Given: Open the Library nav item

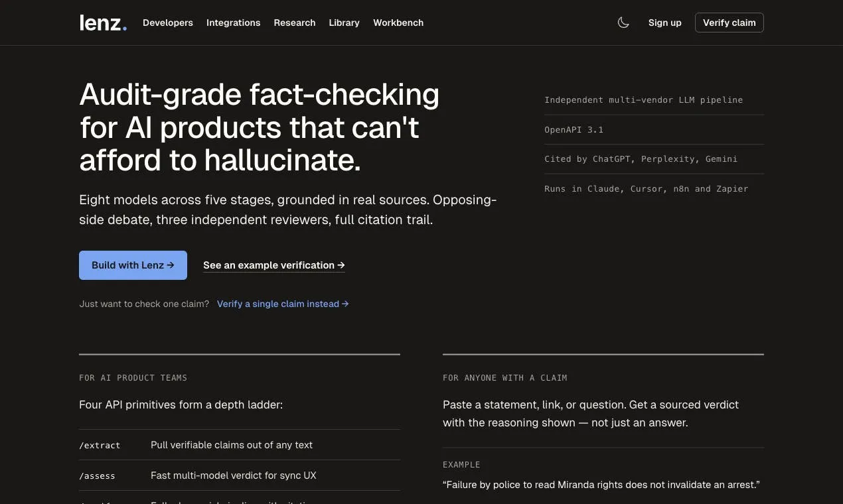Looking at the screenshot, I should [x=344, y=23].
